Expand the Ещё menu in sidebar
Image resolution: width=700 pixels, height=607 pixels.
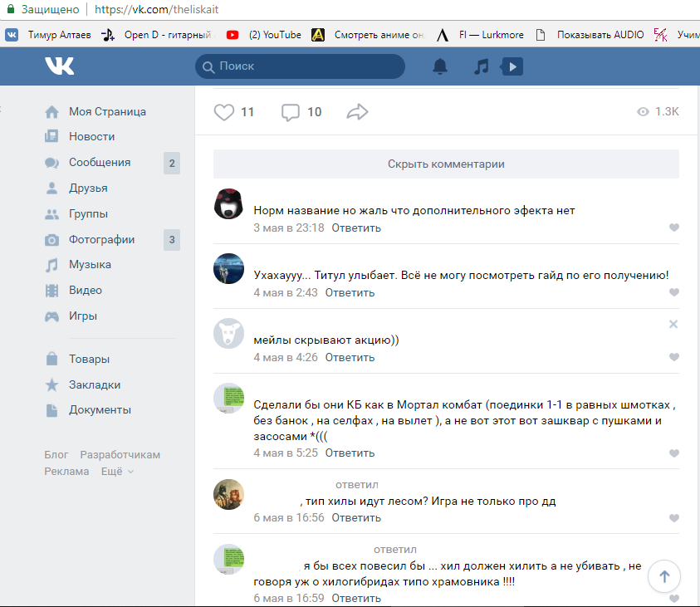117,471
